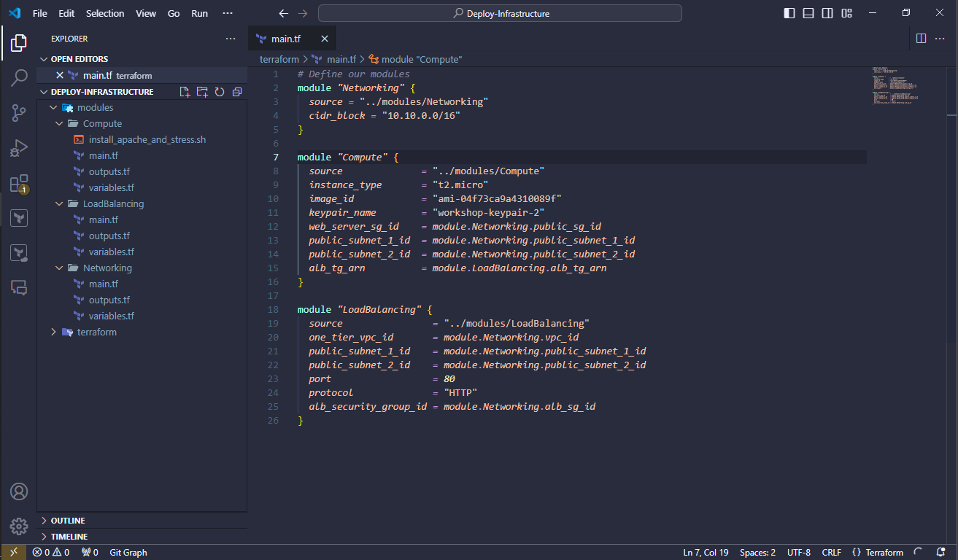Refresh the explorer tree
The image size is (958, 560).
click(x=220, y=92)
